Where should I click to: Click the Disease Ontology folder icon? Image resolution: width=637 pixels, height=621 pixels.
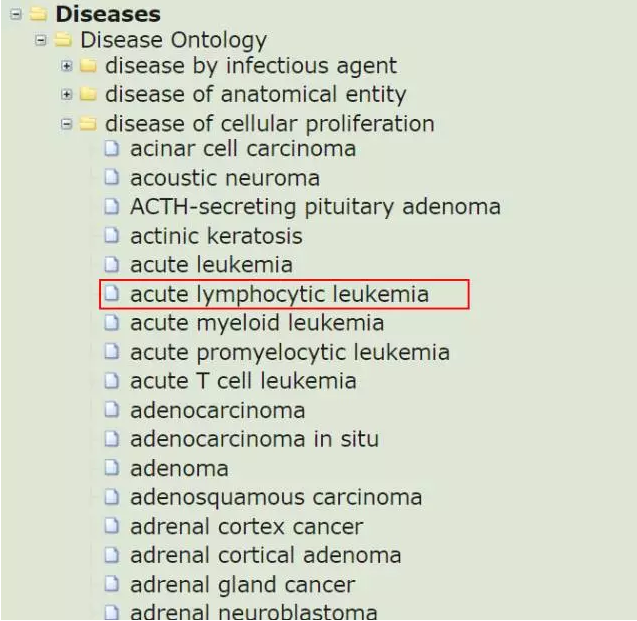[x=63, y=40]
